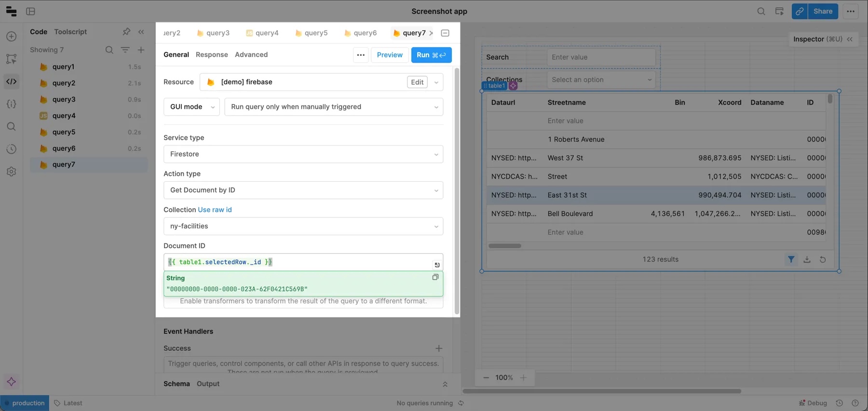Open the AI assistant sparkle icon
This screenshot has width=868, height=411.
tap(12, 382)
